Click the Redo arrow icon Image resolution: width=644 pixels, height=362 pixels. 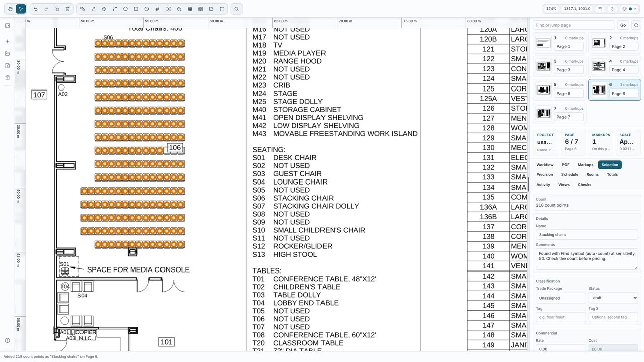coord(46,9)
